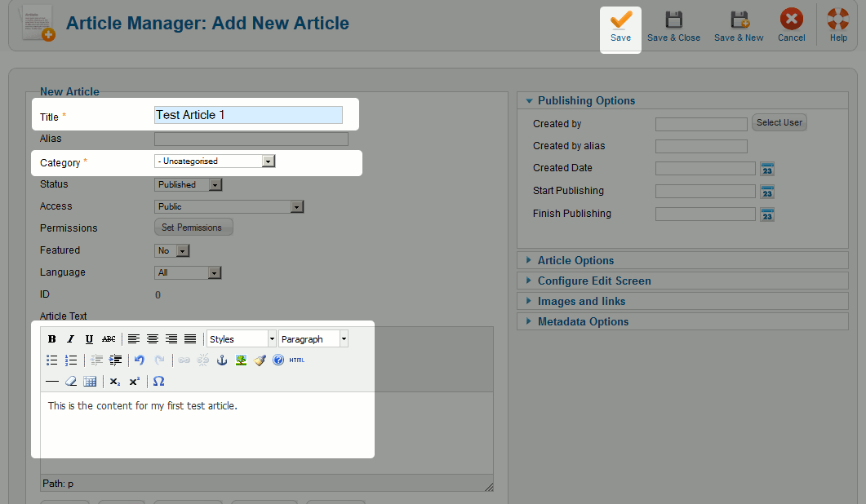The height and width of the screenshot is (504, 866).
Task: Click the remove formatting eraser icon
Action: 71,382
